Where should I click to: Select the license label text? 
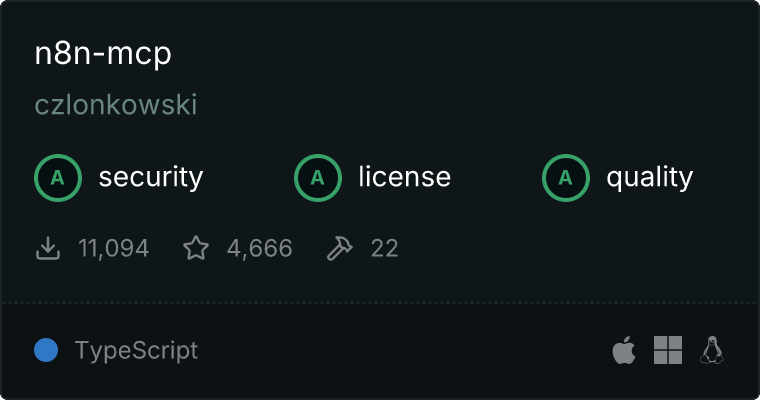(405, 177)
